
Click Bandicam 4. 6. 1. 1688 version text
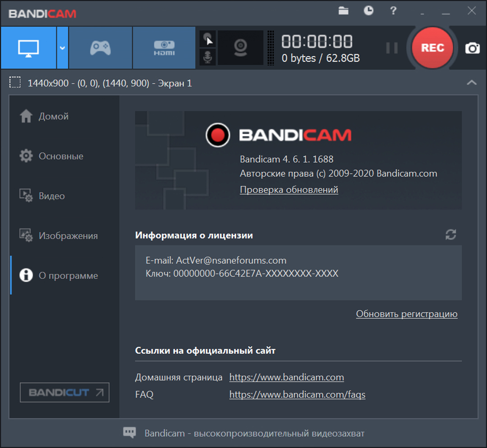(x=286, y=159)
